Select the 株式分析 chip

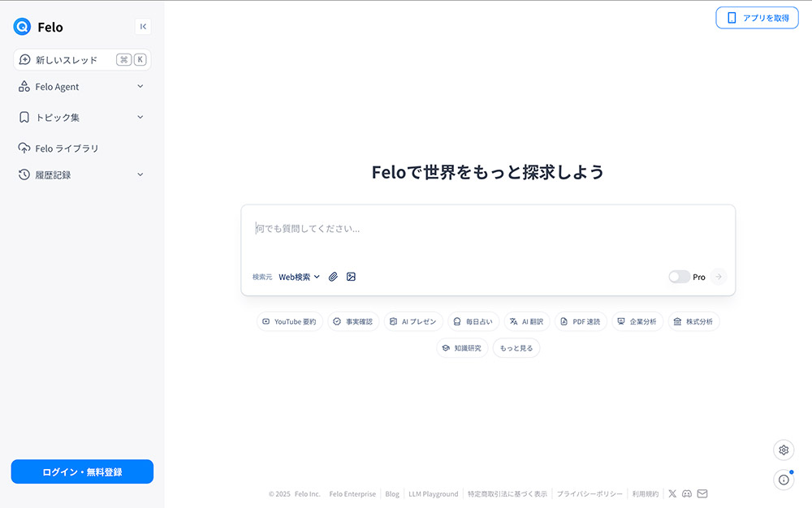coord(693,322)
